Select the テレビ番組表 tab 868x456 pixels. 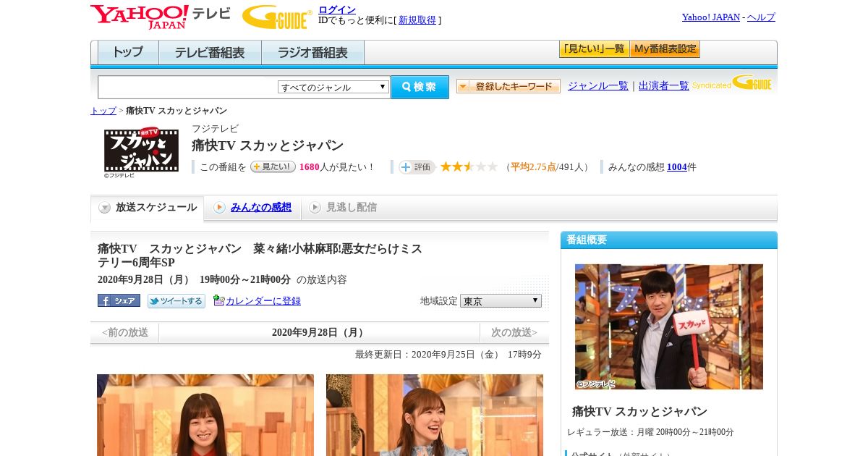tap(210, 53)
